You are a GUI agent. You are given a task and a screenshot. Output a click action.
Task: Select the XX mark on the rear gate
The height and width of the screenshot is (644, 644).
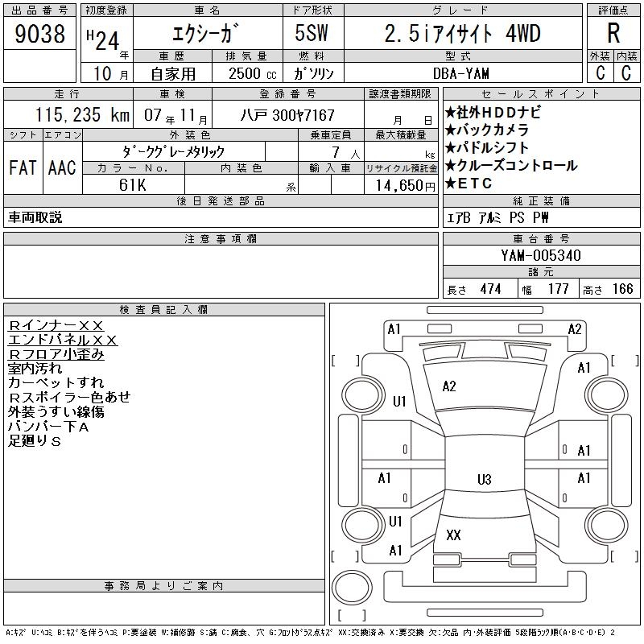(453, 535)
